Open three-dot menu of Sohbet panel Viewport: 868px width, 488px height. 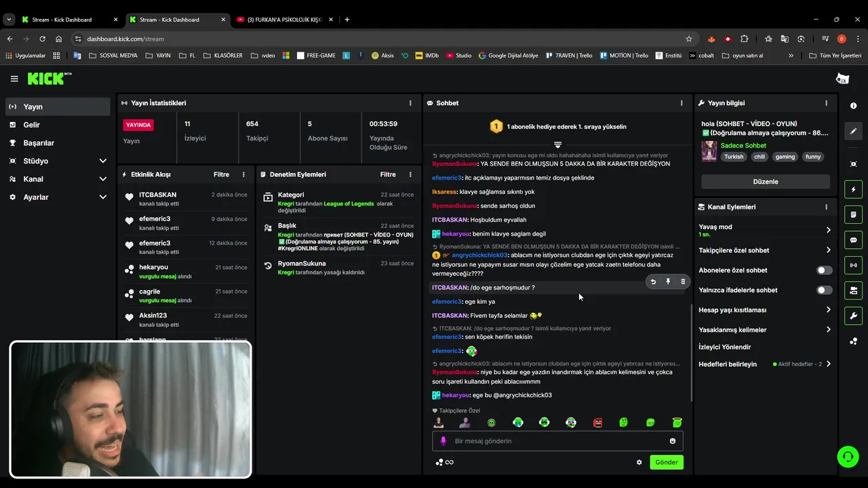682,103
